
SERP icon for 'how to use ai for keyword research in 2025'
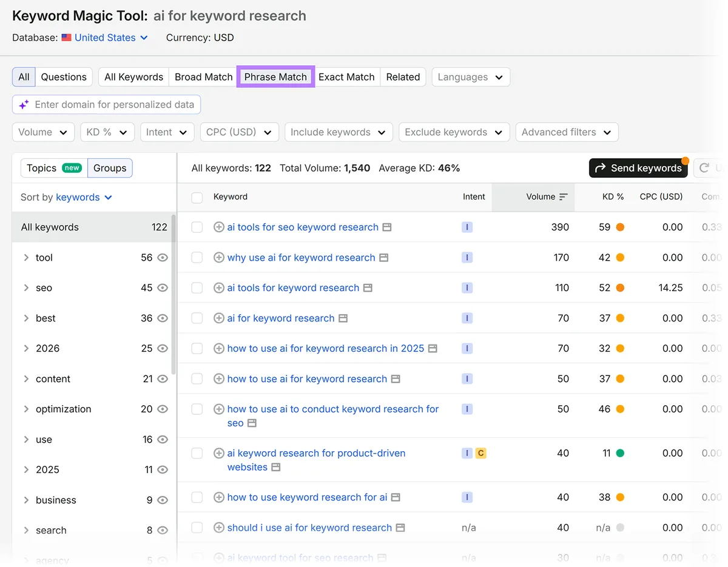[x=433, y=349]
